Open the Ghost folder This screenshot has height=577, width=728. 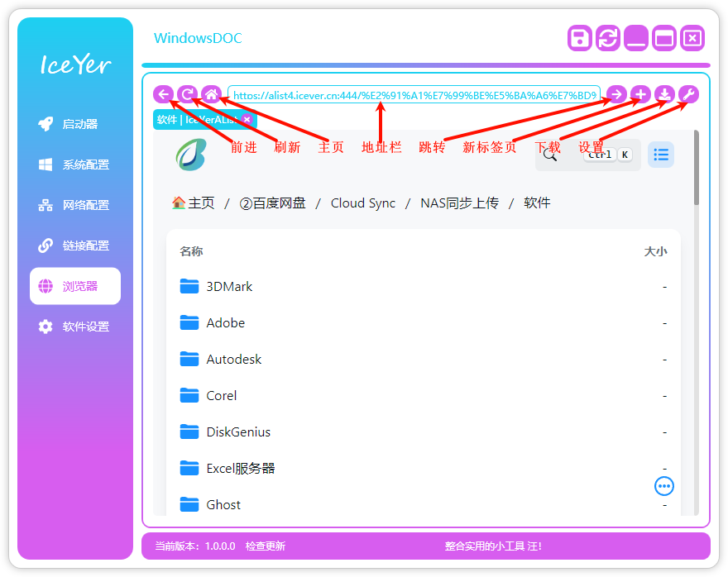click(x=424, y=504)
